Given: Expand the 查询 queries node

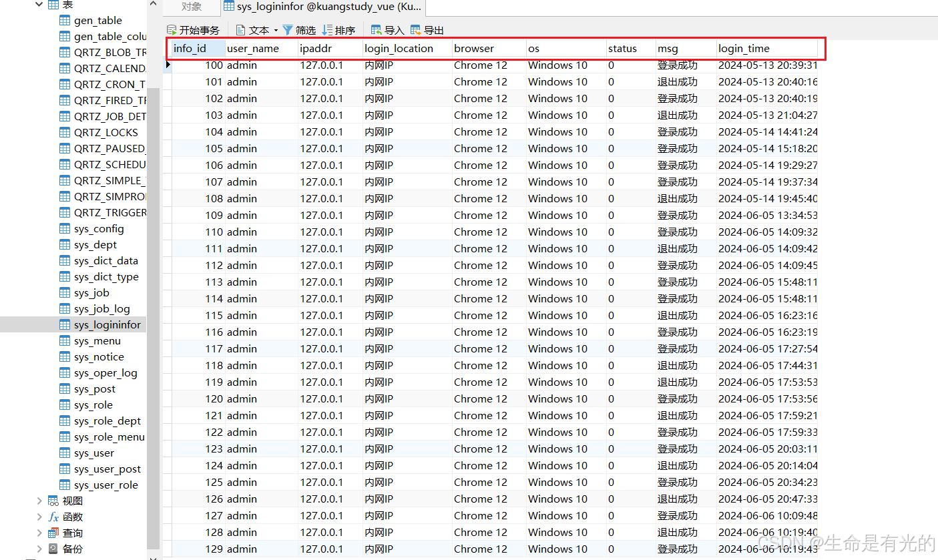Looking at the screenshot, I should (39, 533).
